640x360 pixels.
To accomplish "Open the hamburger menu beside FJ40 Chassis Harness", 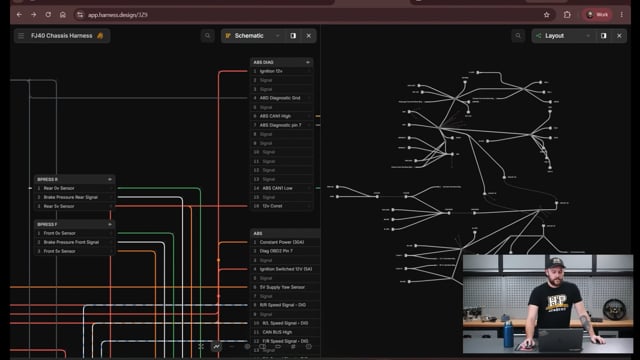I will click(x=21, y=36).
